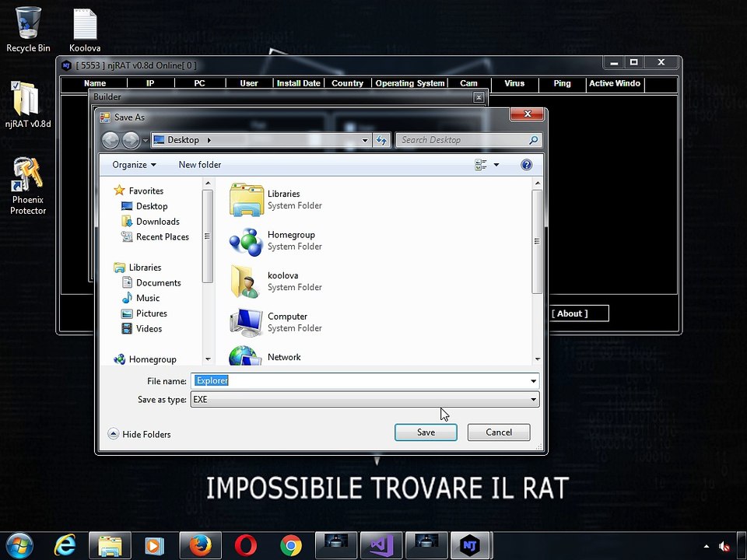Open Libraries in navigation pane

tap(138, 267)
